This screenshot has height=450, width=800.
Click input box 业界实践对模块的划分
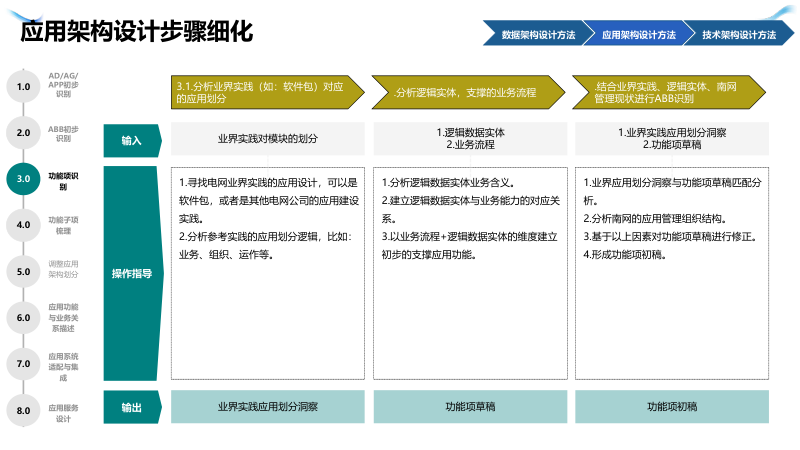pyautogui.click(x=268, y=138)
